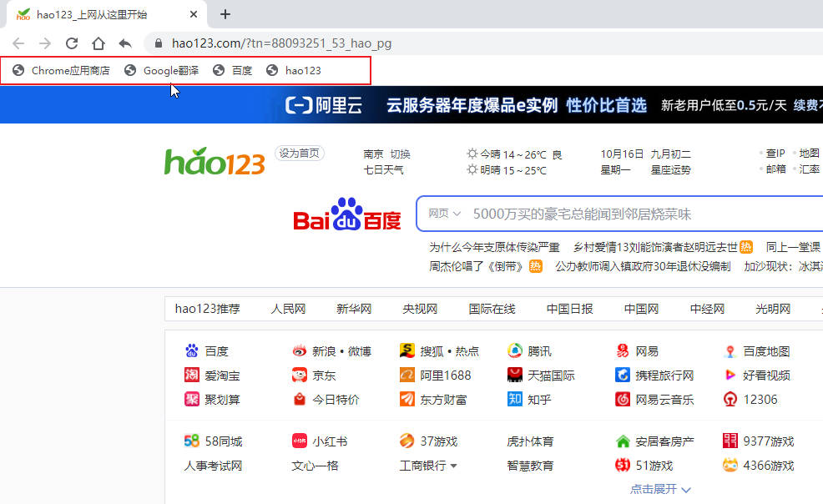Click the 爱淘宝 icon
This screenshot has height=504, width=823.
pyautogui.click(x=192, y=375)
